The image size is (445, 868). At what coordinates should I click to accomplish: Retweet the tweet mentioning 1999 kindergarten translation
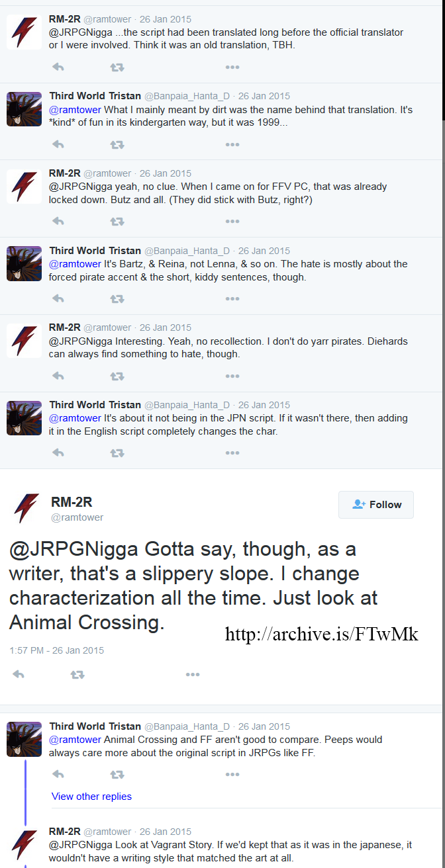[117, 145]
